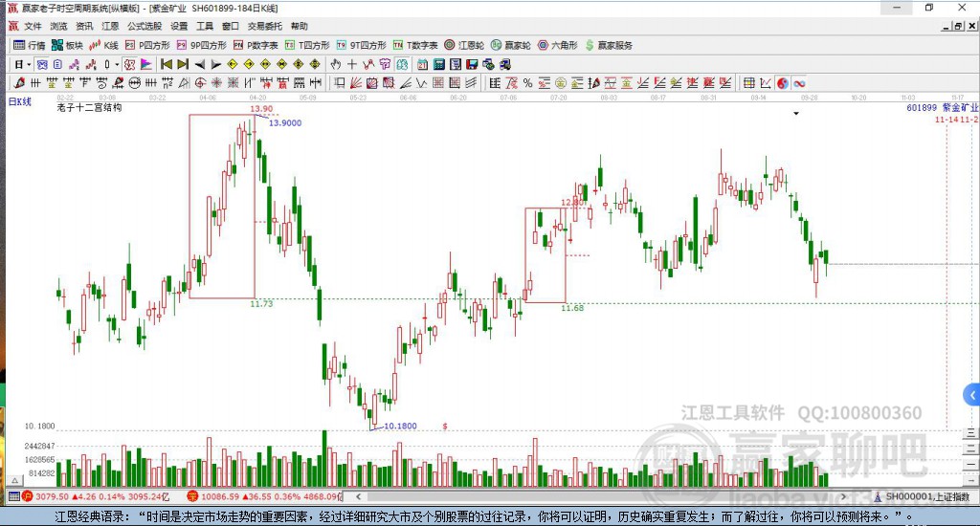
Task: Expand volume panel with up triangle
Action: click(14, 480)
